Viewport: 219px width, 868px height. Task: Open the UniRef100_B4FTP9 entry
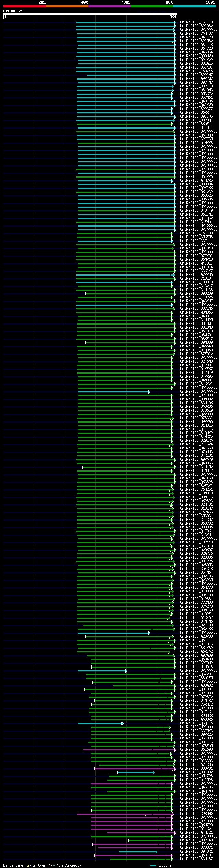pos(196,37)
